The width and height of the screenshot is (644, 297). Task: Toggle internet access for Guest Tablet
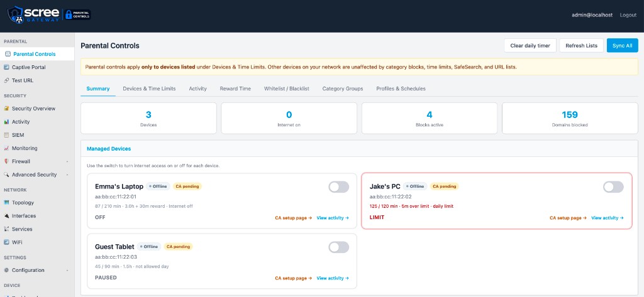[339, 247]
